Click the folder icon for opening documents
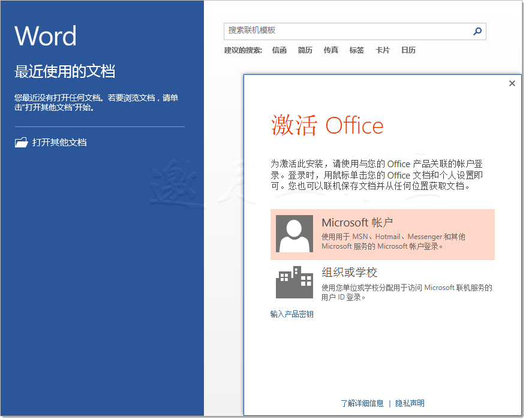The image size is (526, 420). [21, 143]
